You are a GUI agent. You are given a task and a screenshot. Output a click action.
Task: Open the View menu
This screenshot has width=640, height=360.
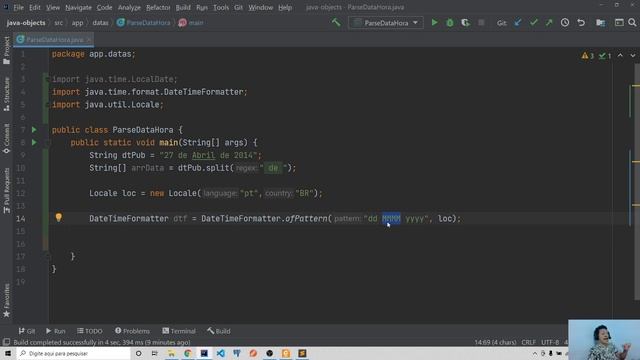pyautogui.click(x=53, y=7)
